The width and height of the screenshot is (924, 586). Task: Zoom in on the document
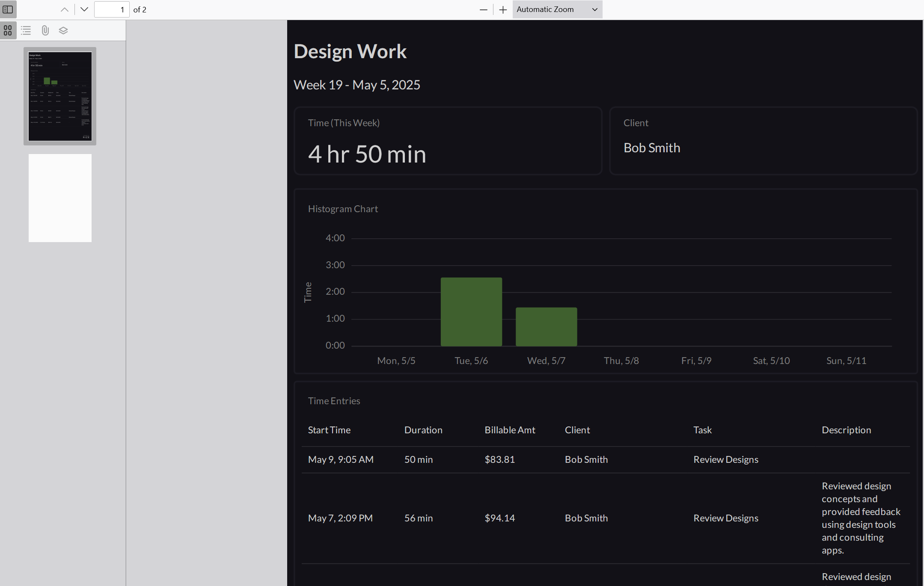pos(502,9)
